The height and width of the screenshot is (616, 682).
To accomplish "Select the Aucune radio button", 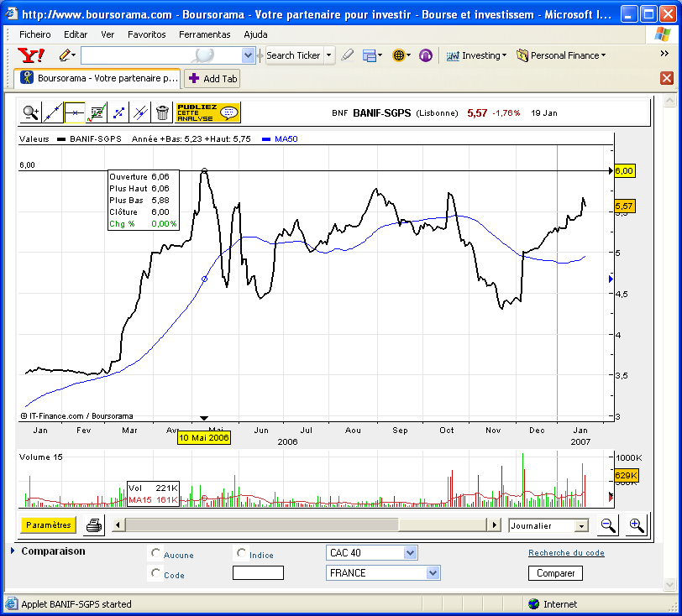I will (x=155, y=554).
